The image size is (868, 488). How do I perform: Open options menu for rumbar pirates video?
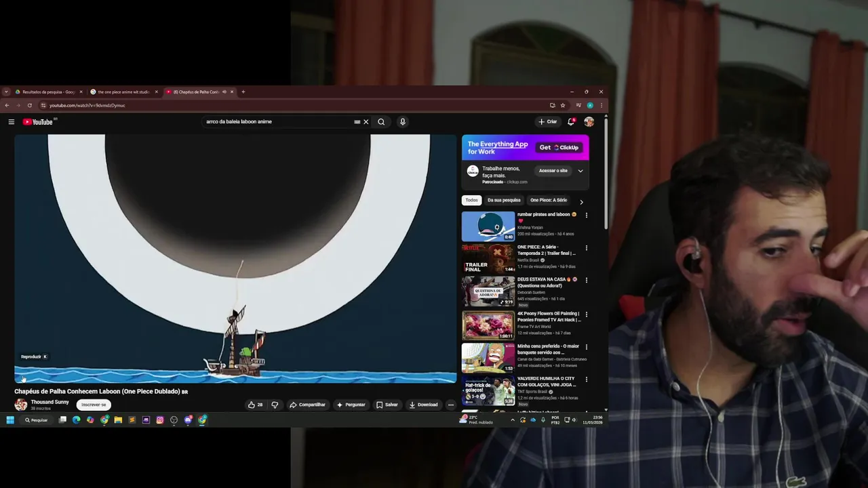pos(587,215)
